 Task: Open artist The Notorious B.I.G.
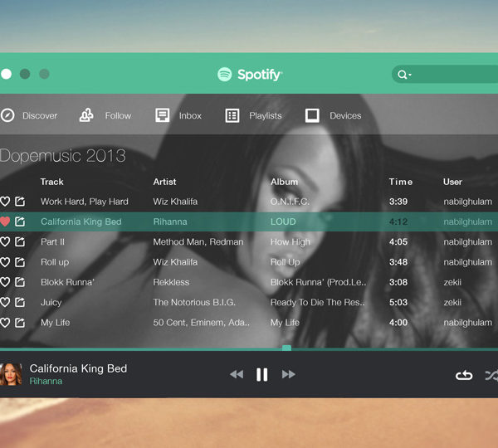pyautogui.click(x=194, y=302)
